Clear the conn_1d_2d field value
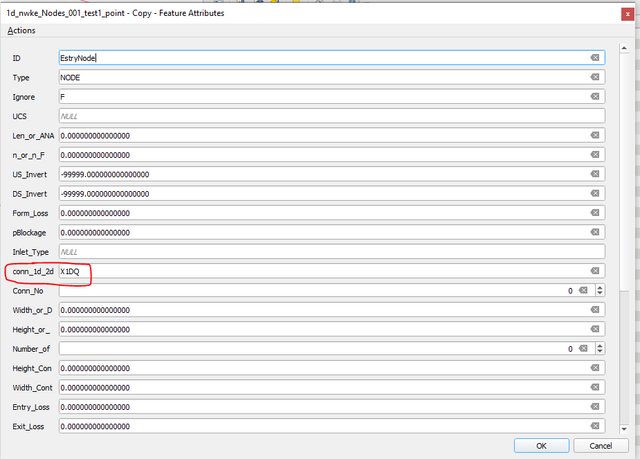This screenshot has width=640, height=459. click(594, 271)
